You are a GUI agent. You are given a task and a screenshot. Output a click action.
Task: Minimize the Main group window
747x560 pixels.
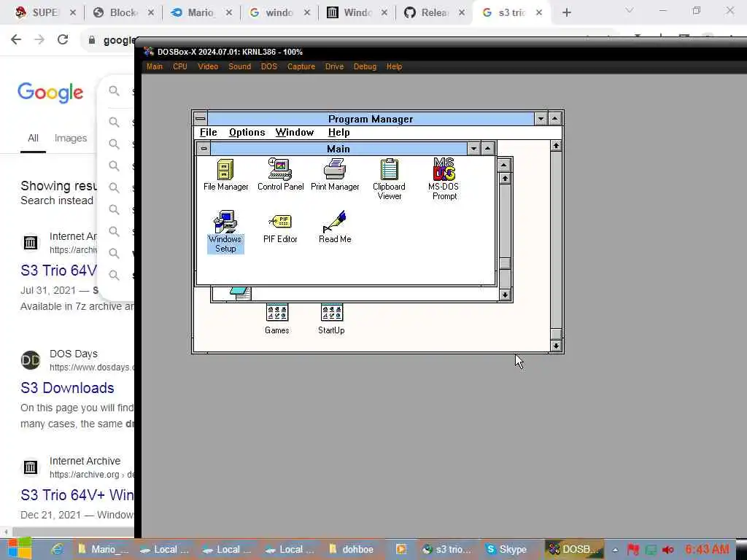click(x=473, y=149)
